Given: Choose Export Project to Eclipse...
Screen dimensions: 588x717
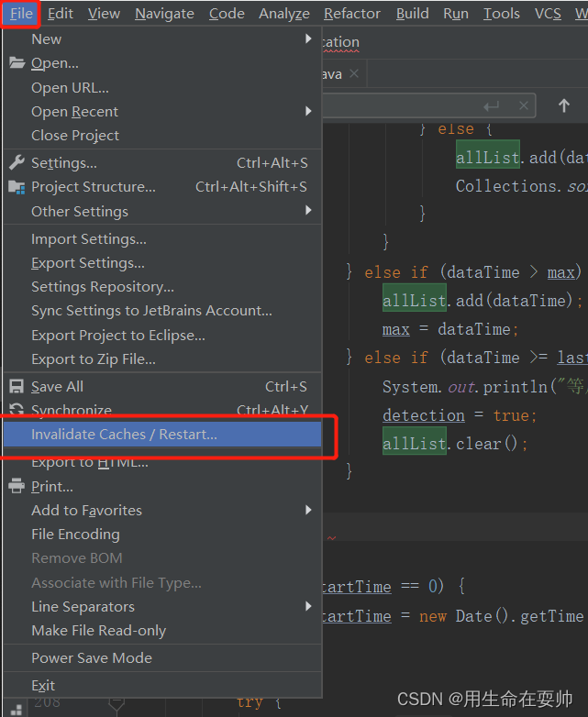Looking at the screenshot, I should [162, 336].
